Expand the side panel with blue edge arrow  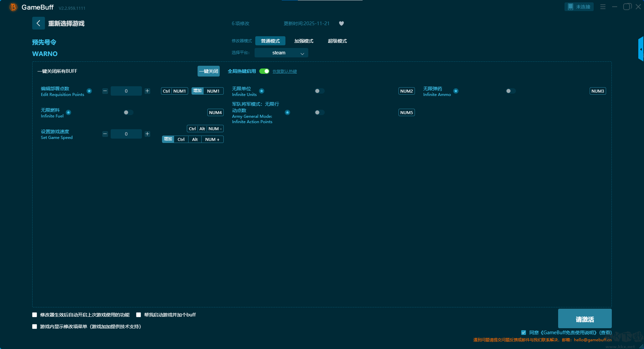641,49
